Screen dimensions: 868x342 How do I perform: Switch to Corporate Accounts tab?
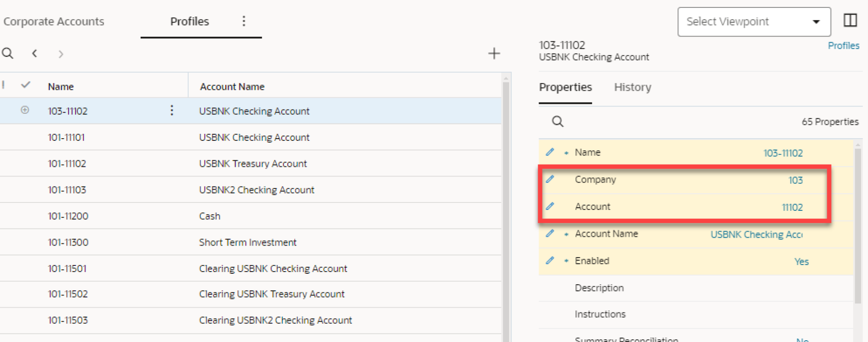54,21
